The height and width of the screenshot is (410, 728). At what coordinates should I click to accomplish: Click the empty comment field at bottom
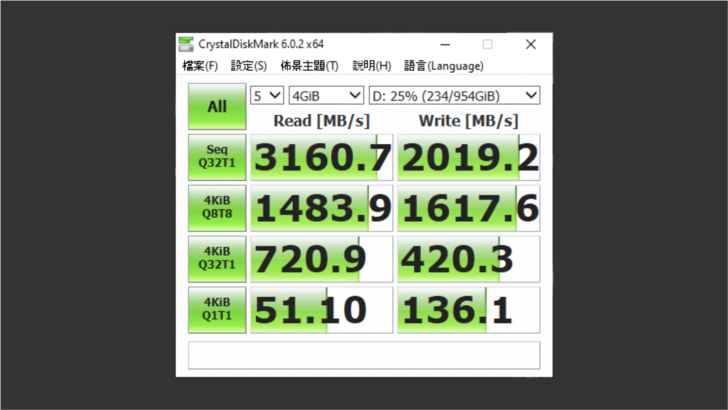tap(364, 355)
